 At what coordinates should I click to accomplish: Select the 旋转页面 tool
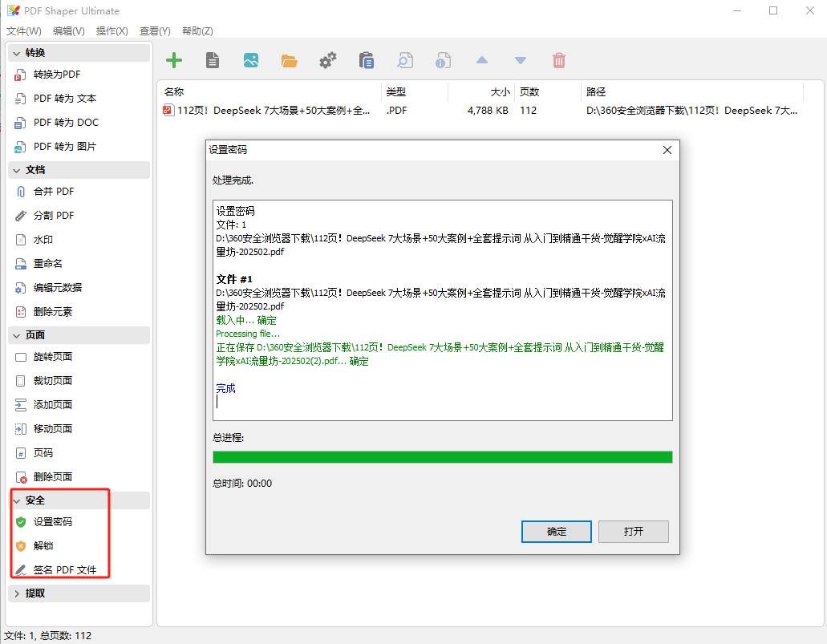point(53,357)
